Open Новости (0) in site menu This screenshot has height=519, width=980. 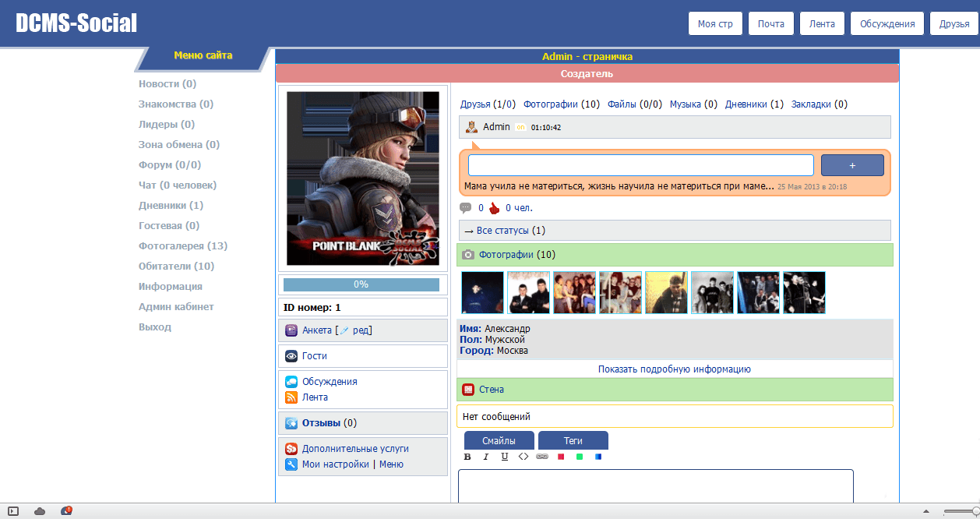[167, 84]
